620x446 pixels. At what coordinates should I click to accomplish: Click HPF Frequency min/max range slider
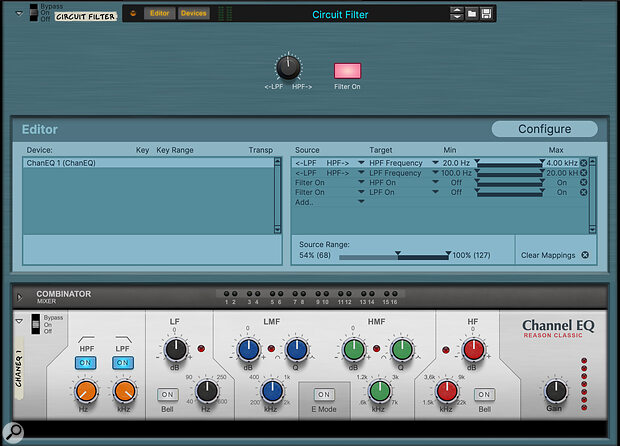point(509,163)
